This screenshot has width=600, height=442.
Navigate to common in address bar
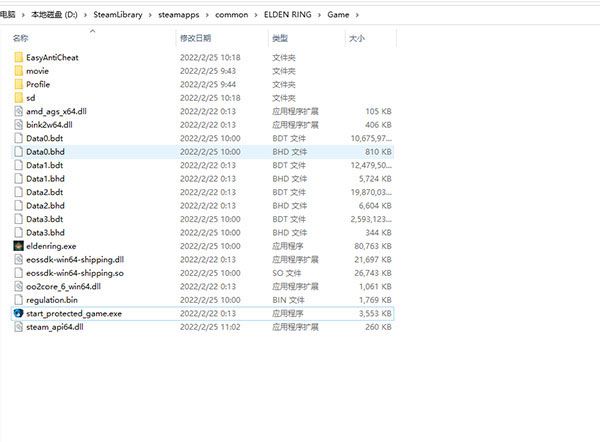point(232,15)
